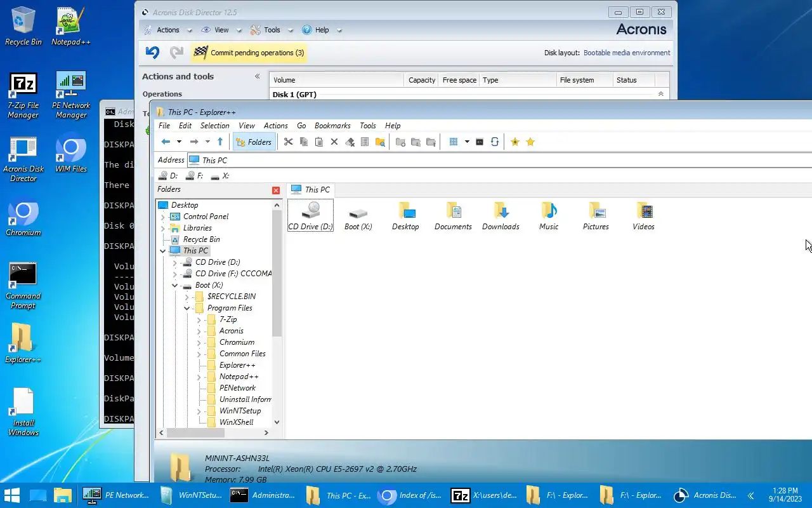
Task: Click the New Folder icon
Action: tap(400, 142)
